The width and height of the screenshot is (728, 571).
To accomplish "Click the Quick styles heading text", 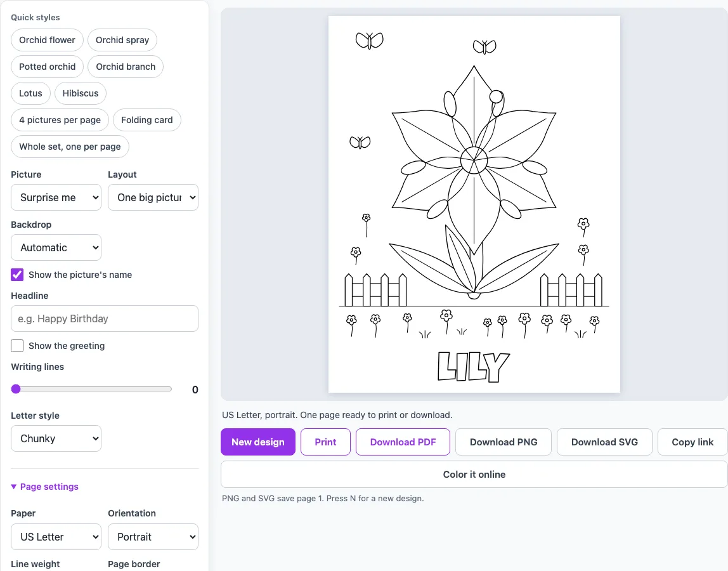I will [x=36, y=17].
